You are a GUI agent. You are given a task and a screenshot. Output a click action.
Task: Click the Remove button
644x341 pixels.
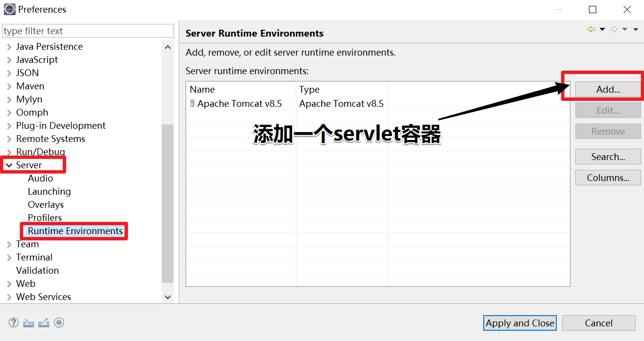click(x=608, y=131)
